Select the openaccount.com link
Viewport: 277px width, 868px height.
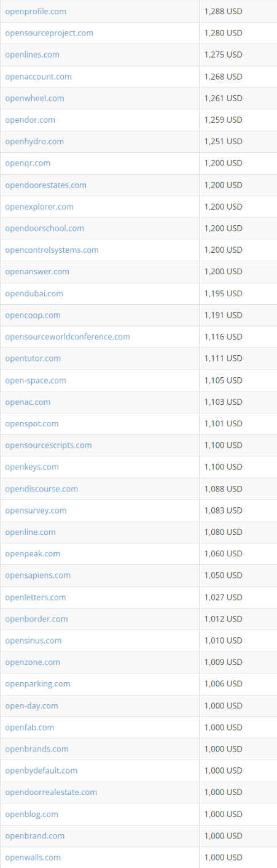[x=38, y=77]
